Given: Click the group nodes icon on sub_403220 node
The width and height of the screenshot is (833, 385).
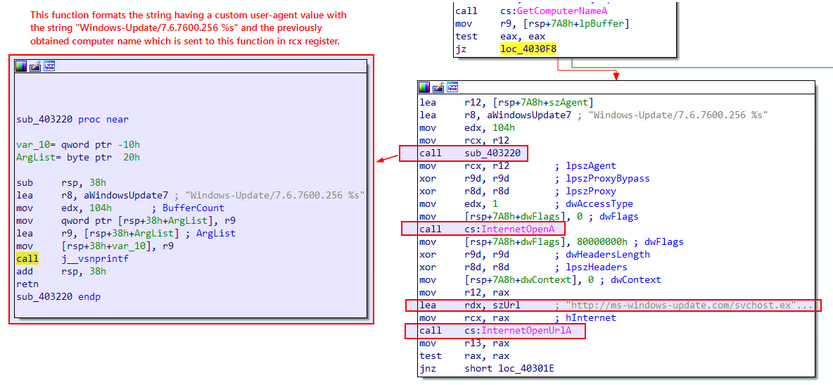Looking at the screenshot, I should (x=49, y=66).
